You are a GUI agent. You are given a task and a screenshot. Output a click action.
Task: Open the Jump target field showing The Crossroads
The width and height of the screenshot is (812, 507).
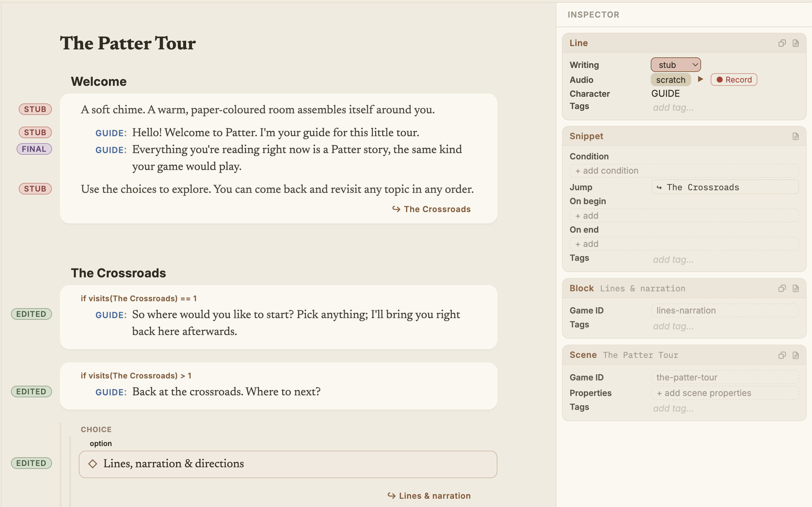[725, 187]
